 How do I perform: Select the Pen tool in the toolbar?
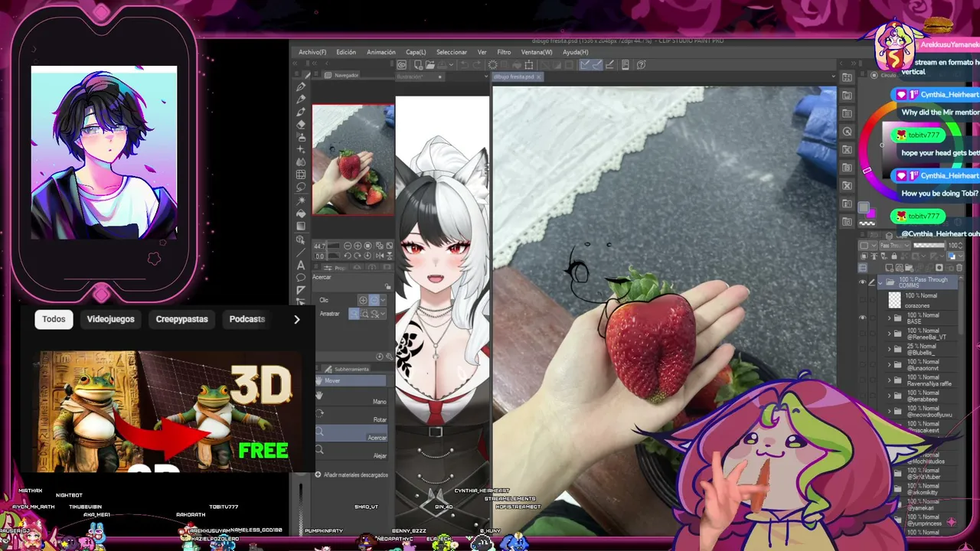point(301,86)
